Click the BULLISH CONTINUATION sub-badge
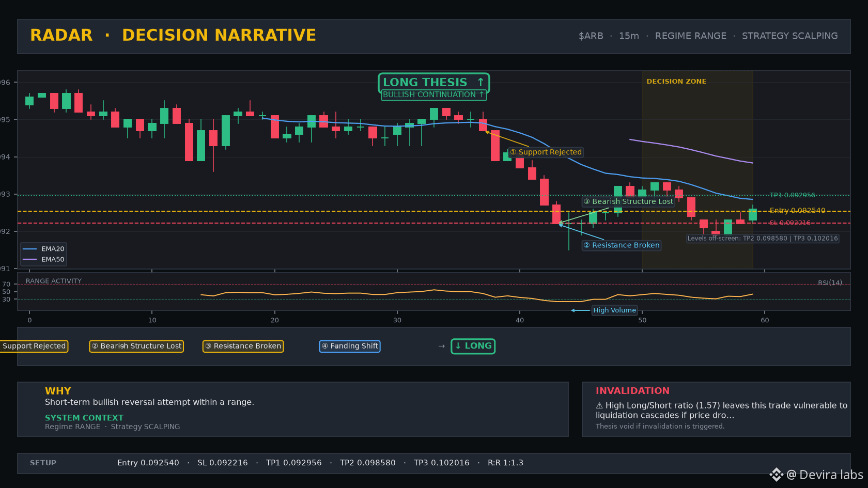This screenshot has width=868, height=488. tap(433, 95)
